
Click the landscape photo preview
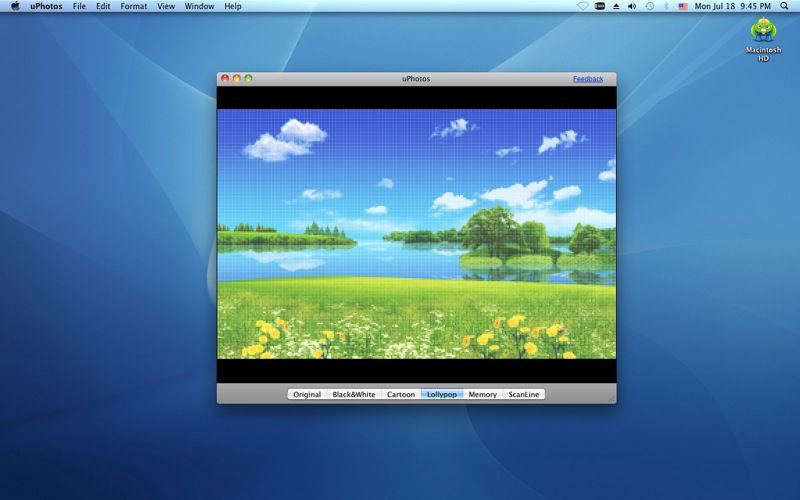[x=416, y=234]
